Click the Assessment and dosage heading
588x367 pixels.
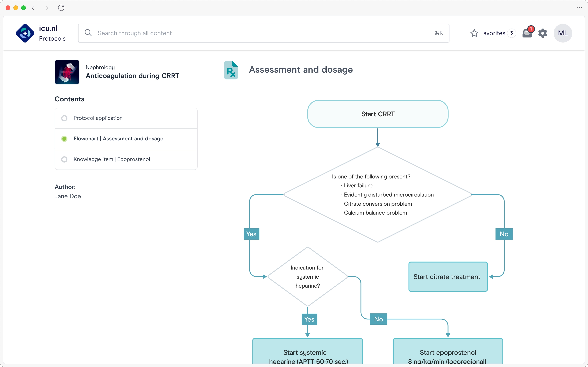301,70
